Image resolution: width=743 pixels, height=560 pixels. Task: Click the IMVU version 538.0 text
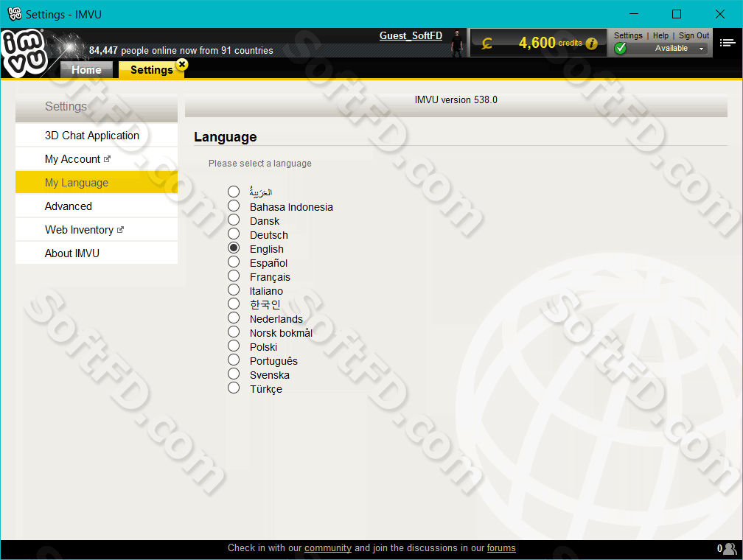[x=456, y=100]
